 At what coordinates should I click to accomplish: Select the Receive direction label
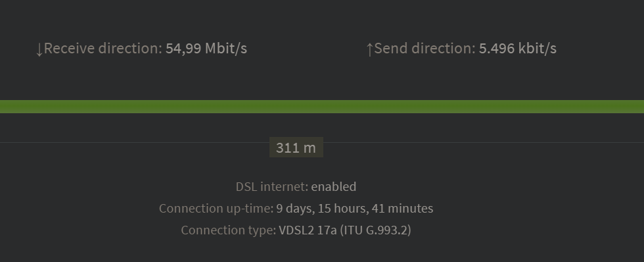pos(103,49)
